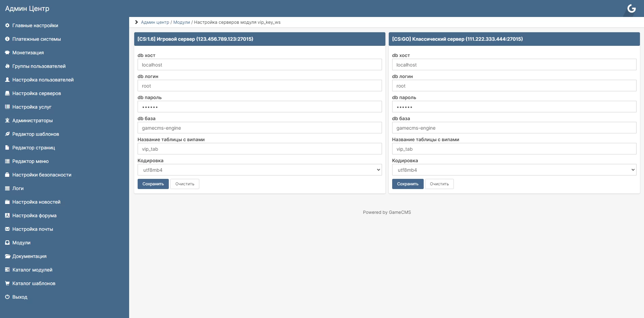This screenshot has width=644, height=318.
Task: Click the folder icon for Документация
Action: click(7, 256)
